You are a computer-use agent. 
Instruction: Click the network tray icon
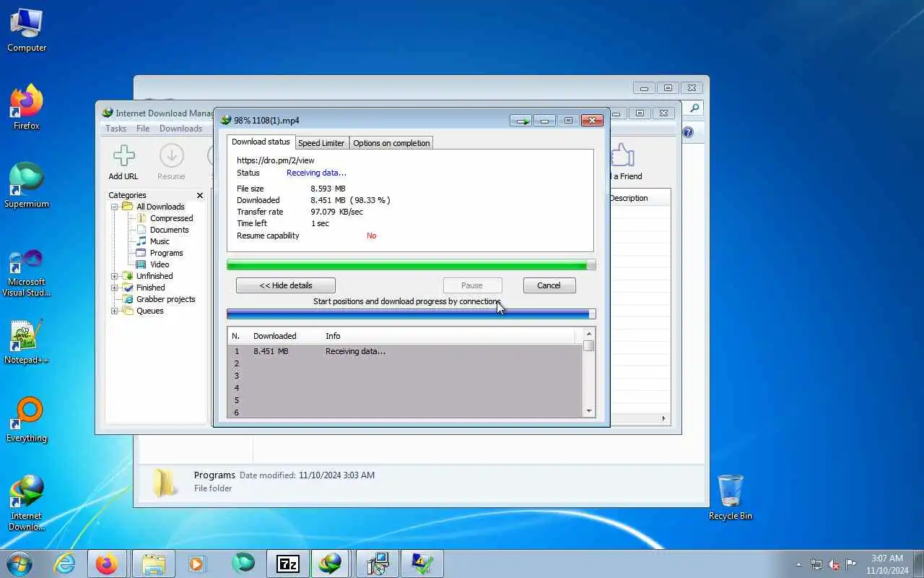point(816,564)
